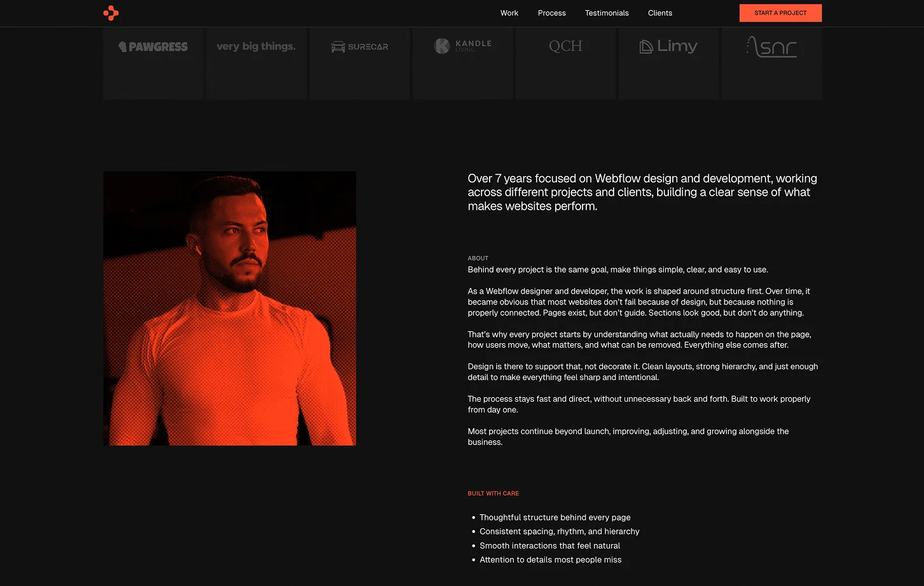Click the snr client logo card
Viewport: 924px width, 586px height.
pyautogui.click(x=771, y=63)
